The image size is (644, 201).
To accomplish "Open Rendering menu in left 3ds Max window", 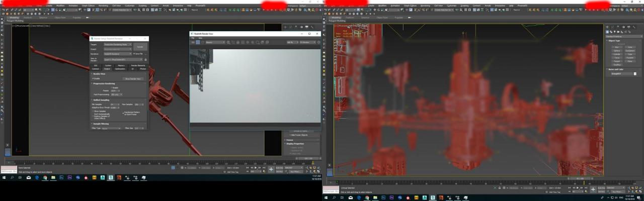I will (x=103, y=6).
